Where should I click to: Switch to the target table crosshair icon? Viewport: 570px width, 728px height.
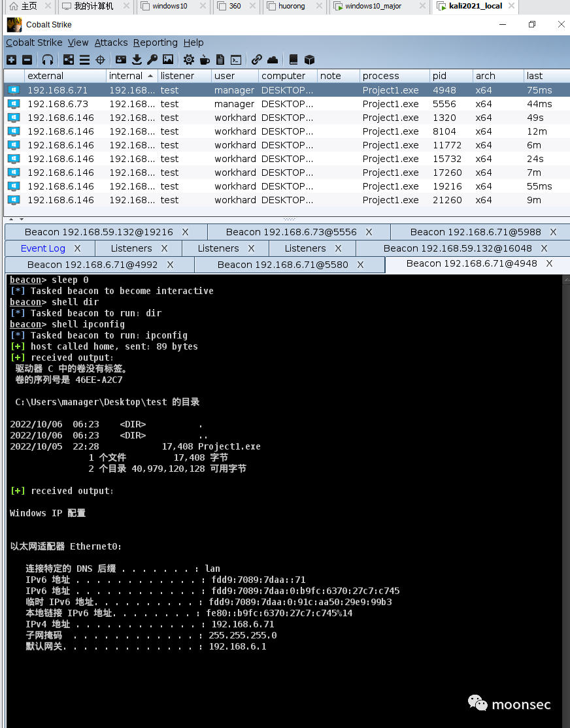pos(100,59)
